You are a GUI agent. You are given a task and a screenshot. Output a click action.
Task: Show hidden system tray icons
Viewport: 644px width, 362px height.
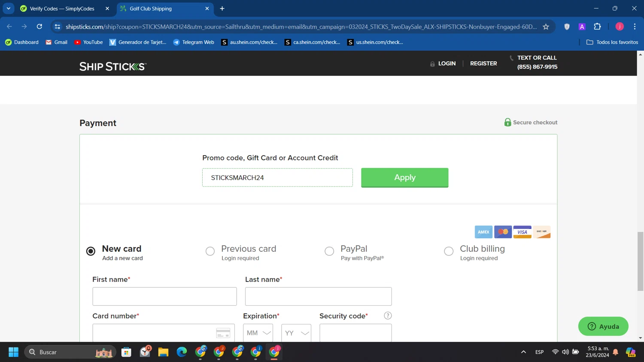(x=523, y=352)
